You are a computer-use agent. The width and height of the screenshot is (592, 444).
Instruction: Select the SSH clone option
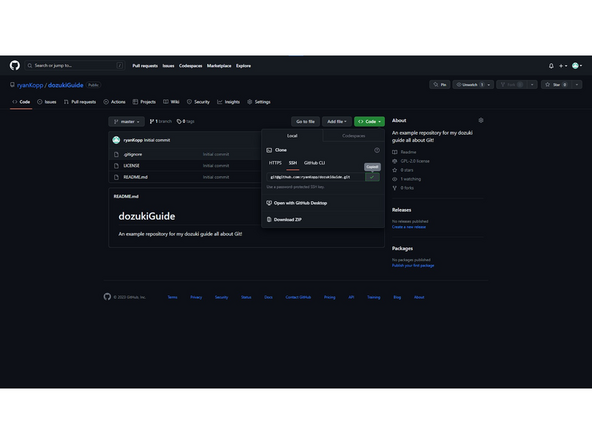pyautogui.click(x=293, y=163)
